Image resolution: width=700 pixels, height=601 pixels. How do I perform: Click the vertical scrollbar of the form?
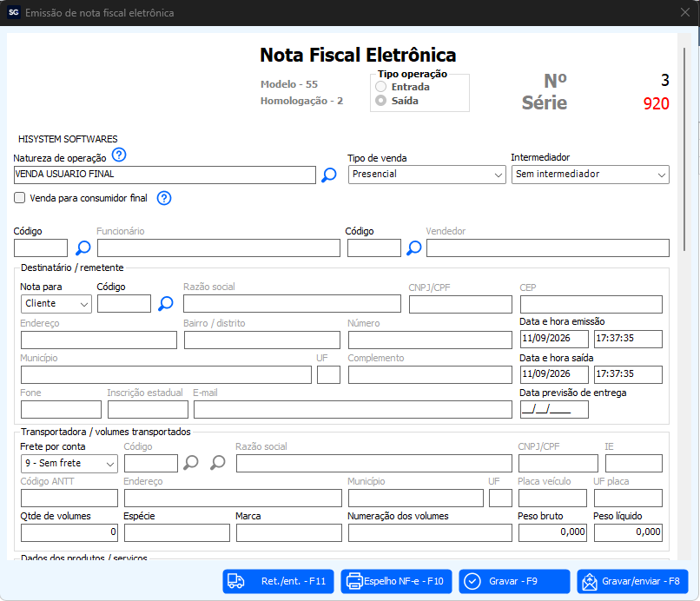tap(683, 149)
